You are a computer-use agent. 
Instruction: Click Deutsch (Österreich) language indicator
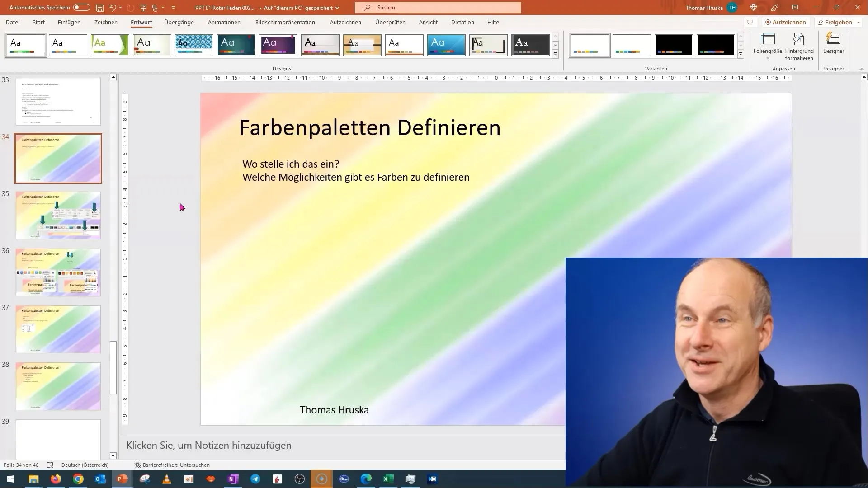pos(85,465)
